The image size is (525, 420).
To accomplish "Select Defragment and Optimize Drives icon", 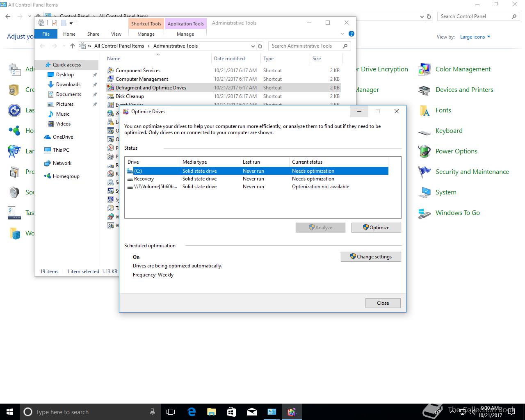I will tap(110, 88).
